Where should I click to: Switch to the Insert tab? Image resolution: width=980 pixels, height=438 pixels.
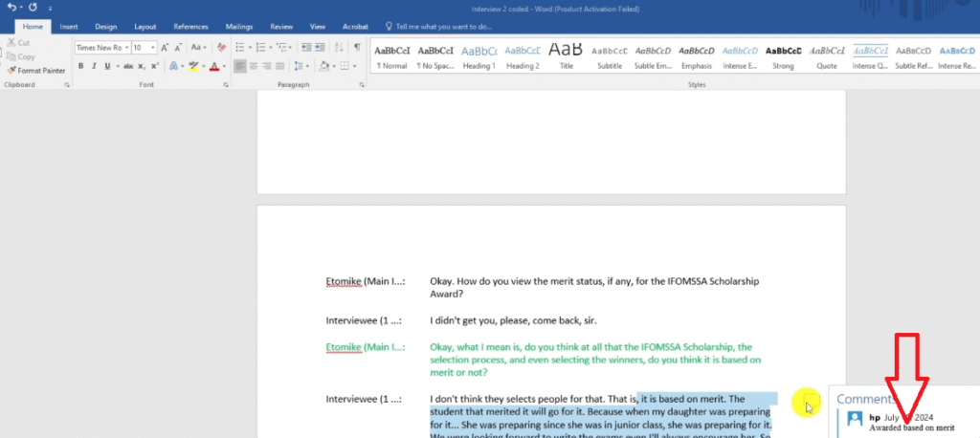(x=69, y=27)
